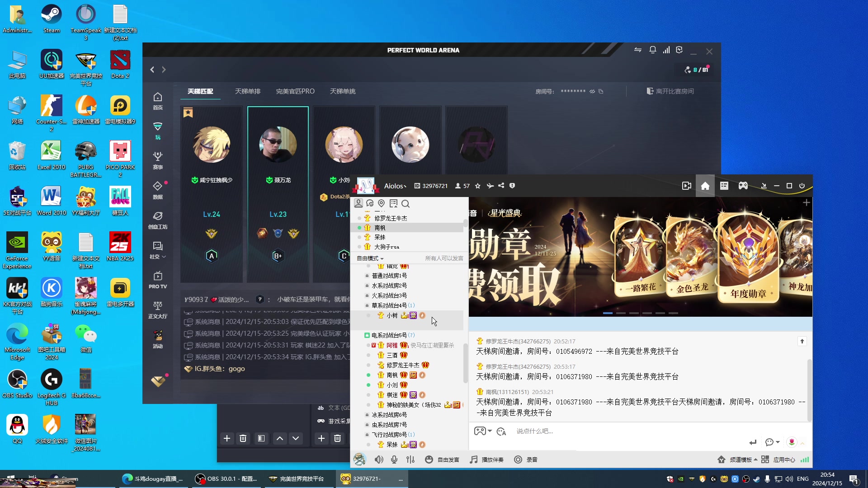
Task: Select the 年度勋章 medal card in banner
Action: (748, 258)
